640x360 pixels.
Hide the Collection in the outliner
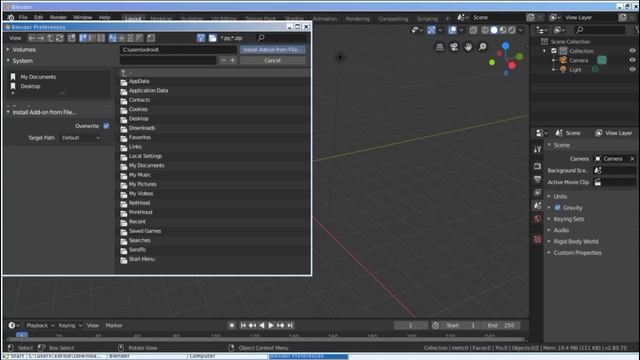click(632, 51)
